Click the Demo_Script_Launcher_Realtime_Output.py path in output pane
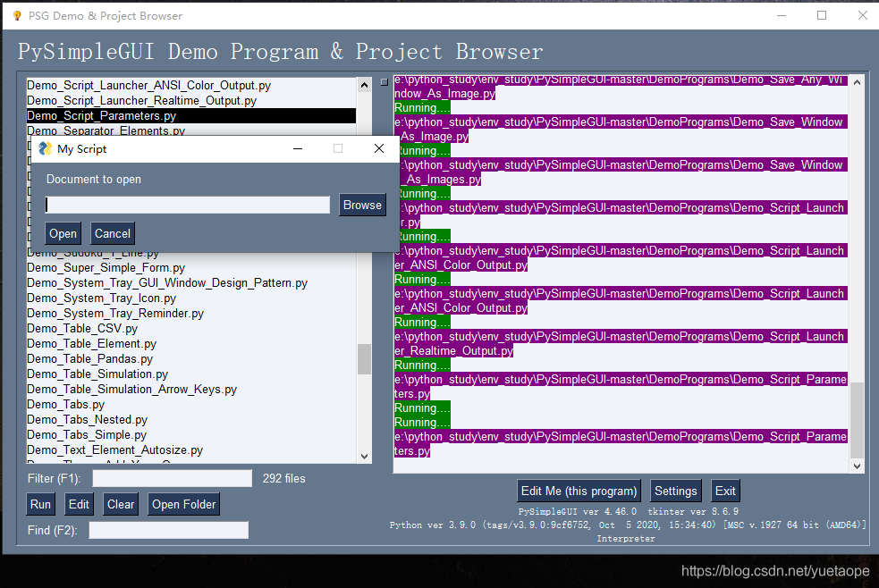The width and height of the screenshot is (879, 588). pyautogui.click(x=621, y=343)
